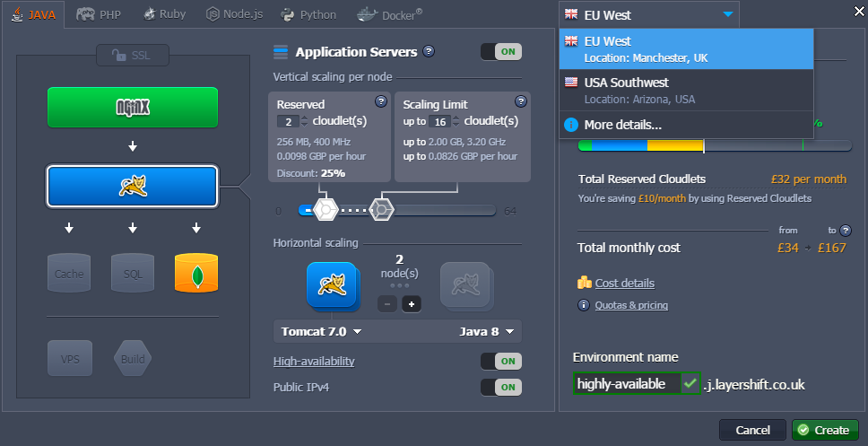Open the Java 8 version dropdown
The height and width of the screenshot is (446, 868).
[x=487, y=331]
